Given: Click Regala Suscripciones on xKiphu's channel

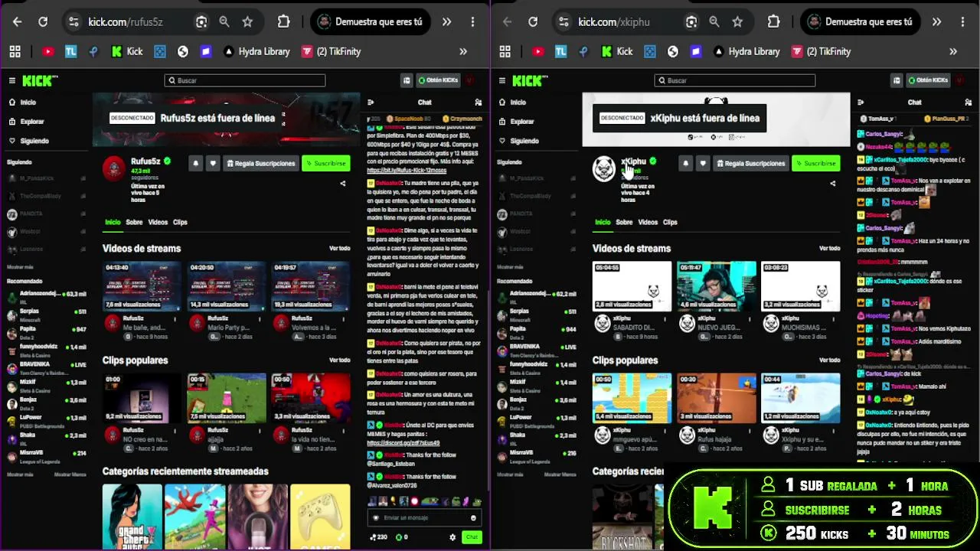Looking at the screenshot, I should click(750, 163).
